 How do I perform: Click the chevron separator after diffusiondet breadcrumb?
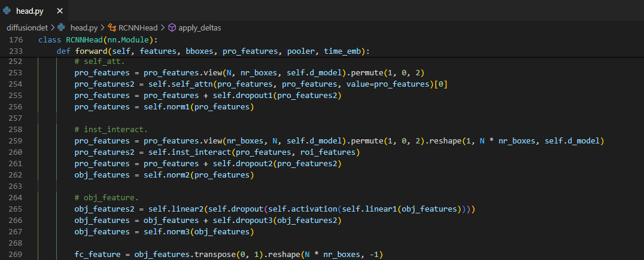click(x=51, y=27)
